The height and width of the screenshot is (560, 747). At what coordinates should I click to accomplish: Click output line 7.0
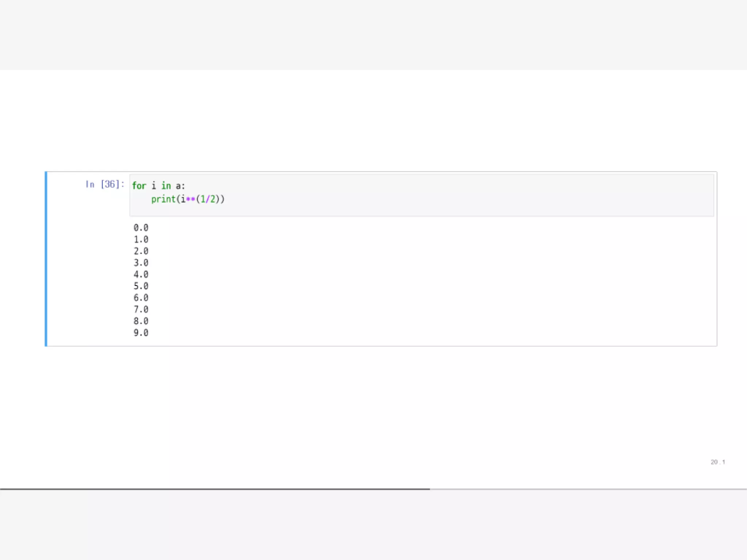tap(141, 310)
